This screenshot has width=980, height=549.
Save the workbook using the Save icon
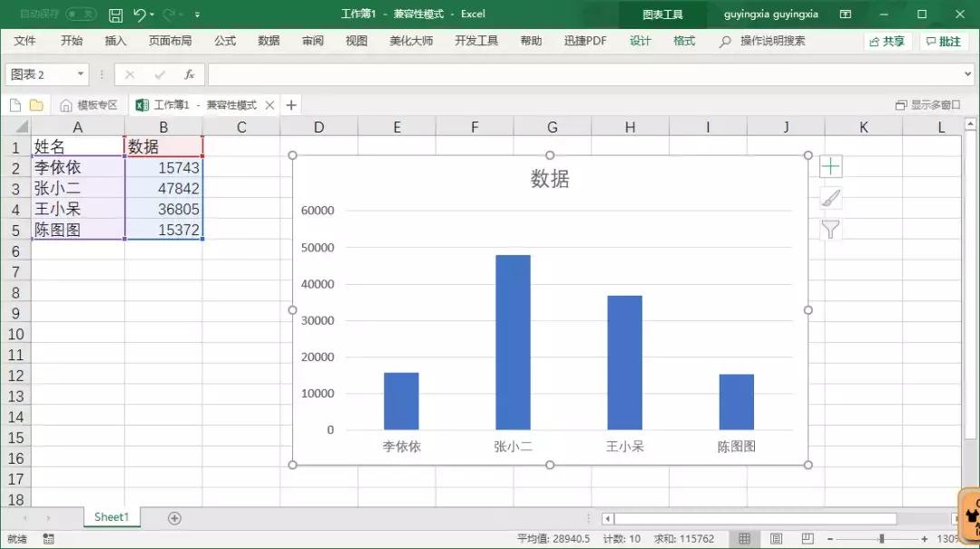coord(116,14)
